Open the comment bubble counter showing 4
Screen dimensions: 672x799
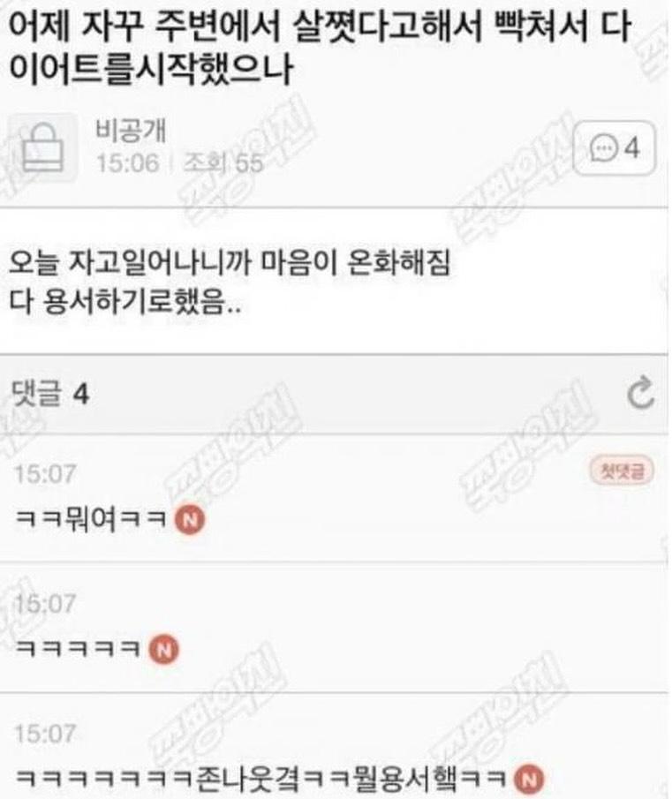click(x=614, y=148)
